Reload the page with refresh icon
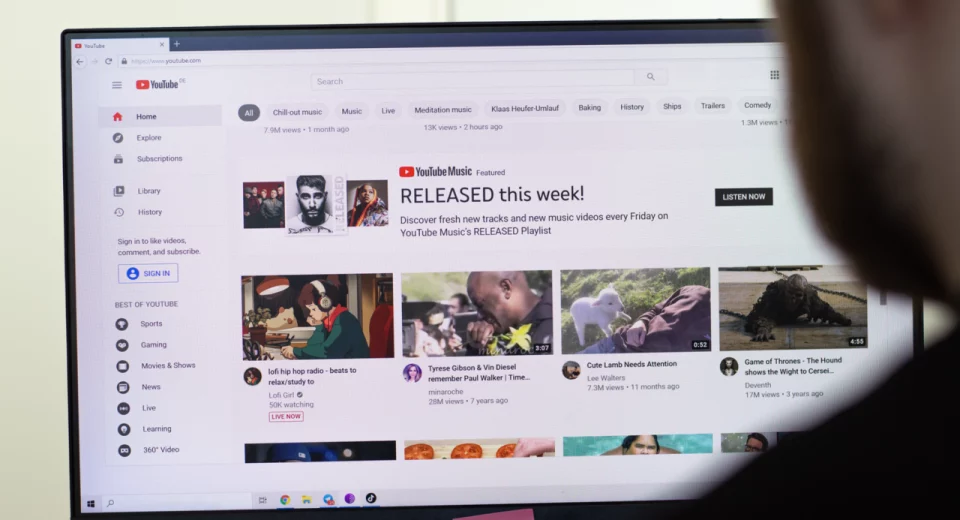 [x=108, y=61]
